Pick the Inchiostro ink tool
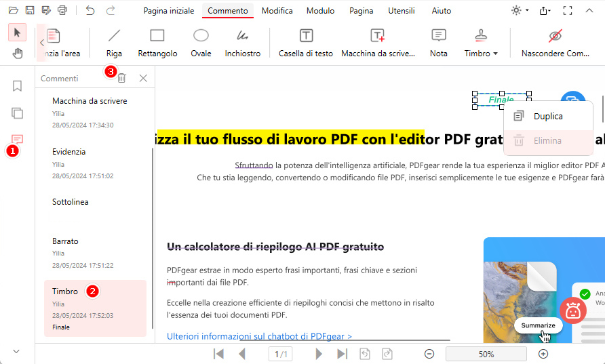The height and width of the screenshot is (364, 605). click(x=243, y=43)
